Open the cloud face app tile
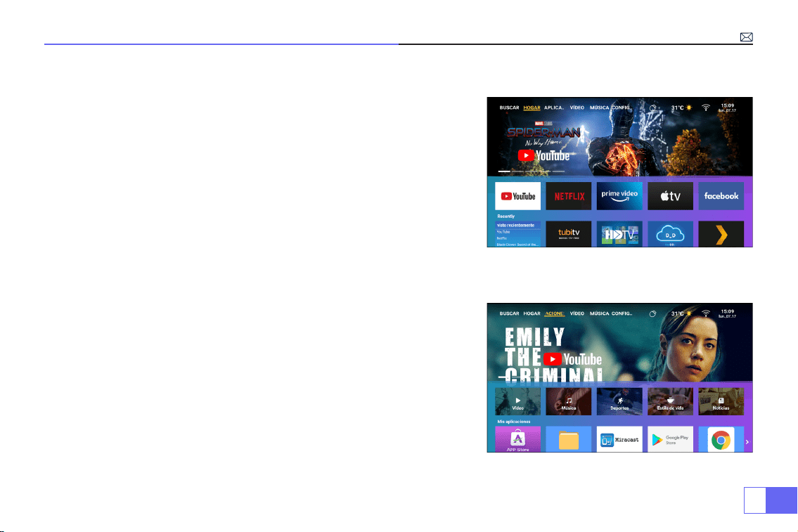This screenshot has width=798, height=532. click(x=670, y=234)
